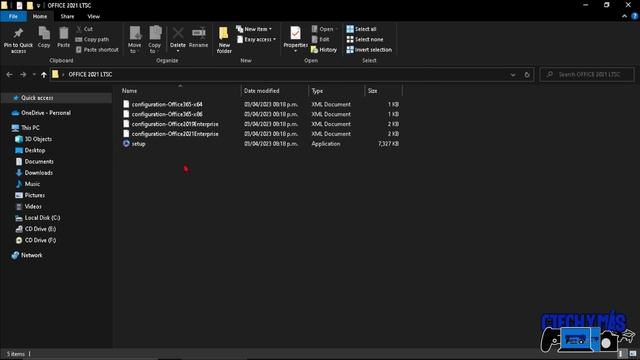The image size is (640, 360).
Task: Sort by the Size column
Action: pyautogui.click(x=373, y=91)
